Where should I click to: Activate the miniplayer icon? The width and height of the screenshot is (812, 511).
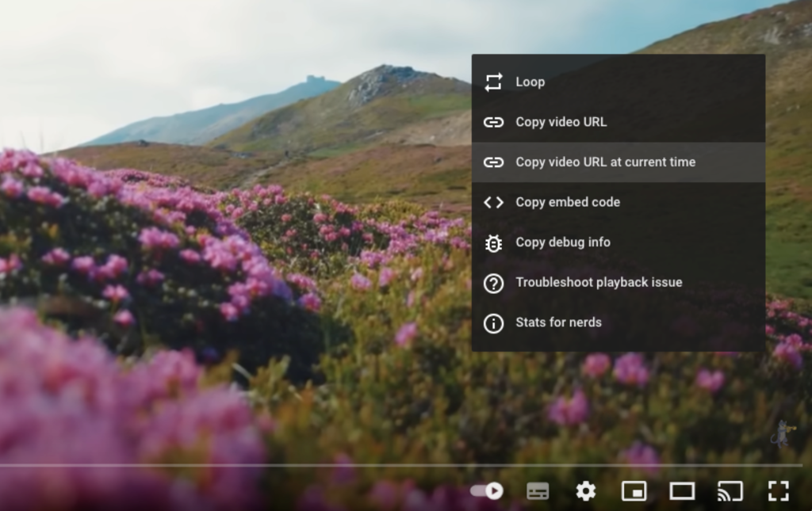click(634, 491)
